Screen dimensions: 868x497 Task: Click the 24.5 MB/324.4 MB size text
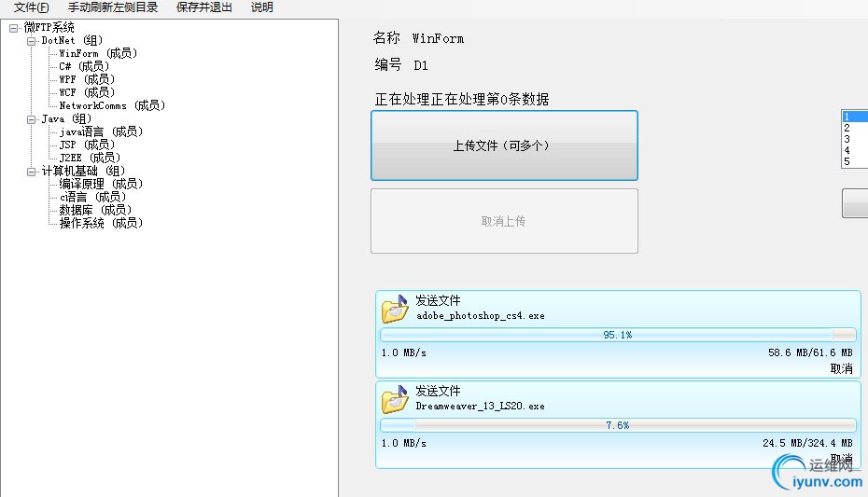(807, 443)
